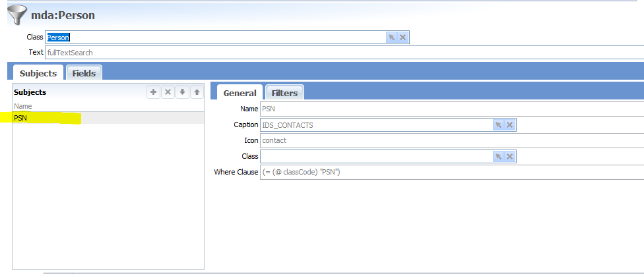The image size is (644, 274).
Task: Select the Subjects tab
Action: (x=38, y=73)
